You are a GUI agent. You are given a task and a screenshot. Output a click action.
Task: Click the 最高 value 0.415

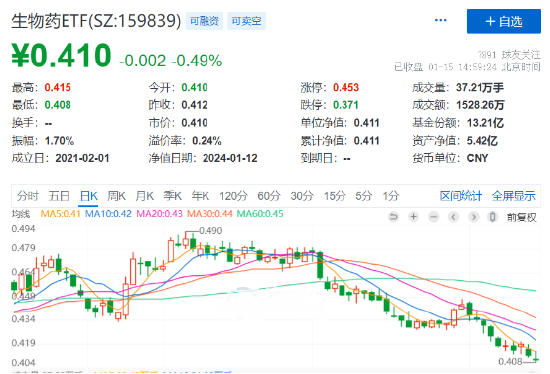click(58, 87)
